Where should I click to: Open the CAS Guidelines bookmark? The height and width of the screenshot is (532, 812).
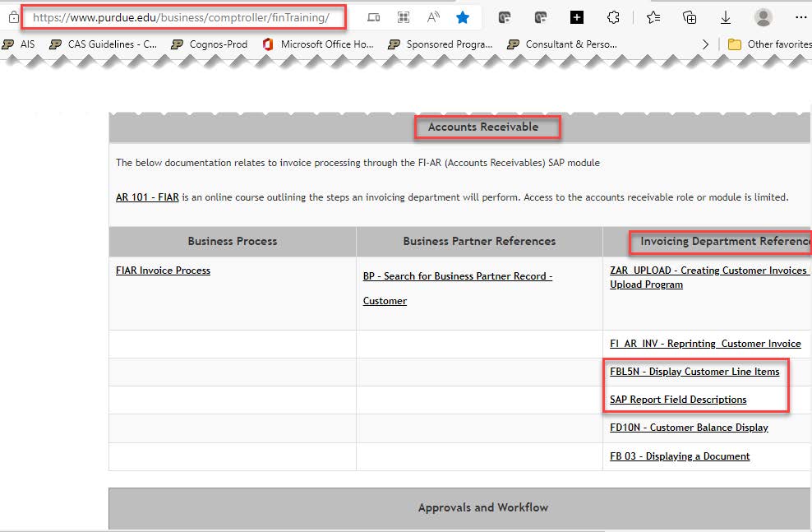103,44
